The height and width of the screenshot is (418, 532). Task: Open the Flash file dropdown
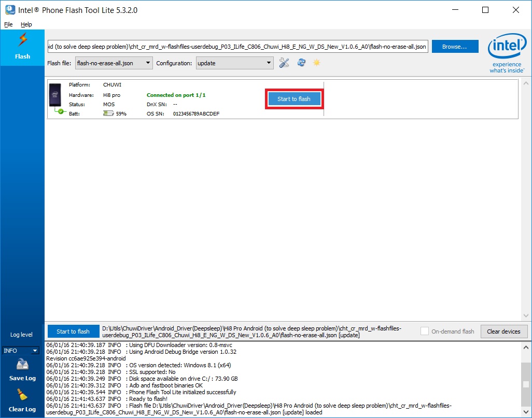pyautogui.click(x=114, y=63)
